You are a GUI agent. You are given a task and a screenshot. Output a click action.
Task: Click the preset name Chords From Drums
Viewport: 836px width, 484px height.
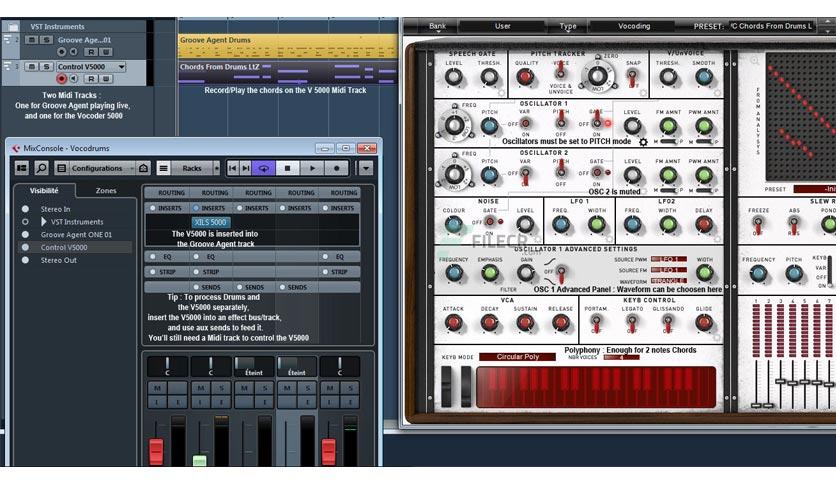tap(771, 26)
